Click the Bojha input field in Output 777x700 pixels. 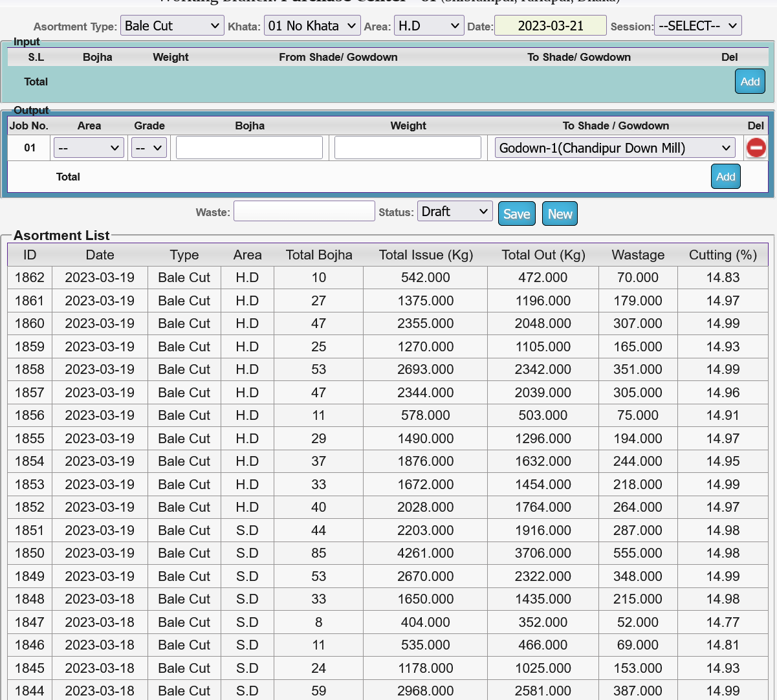pos(249,148)
